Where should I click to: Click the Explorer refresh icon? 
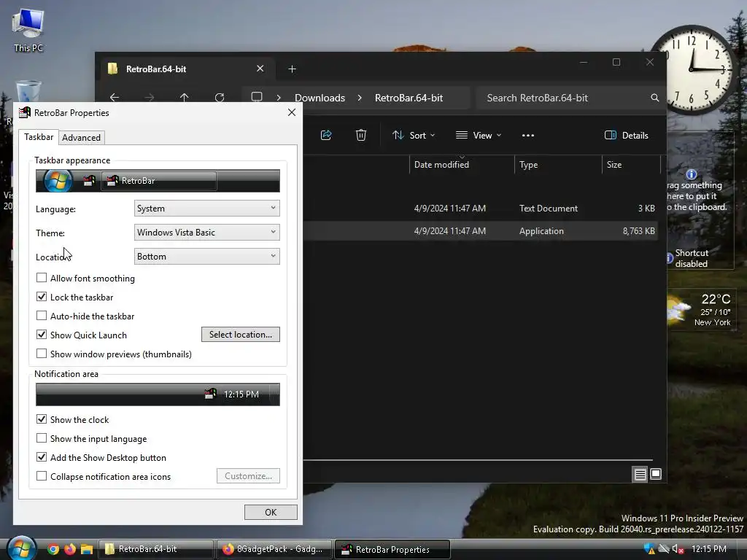coord(219,98)
